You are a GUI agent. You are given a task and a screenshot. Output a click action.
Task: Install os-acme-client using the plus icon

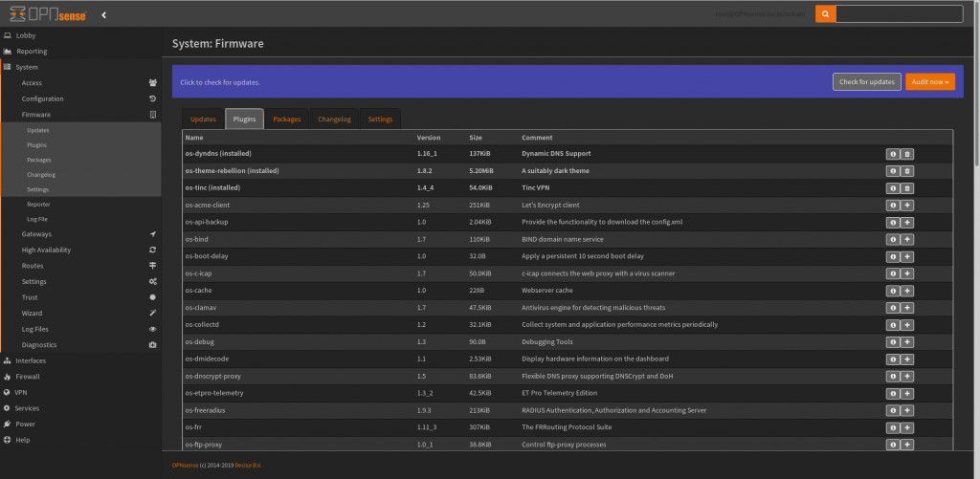point(907,206)
